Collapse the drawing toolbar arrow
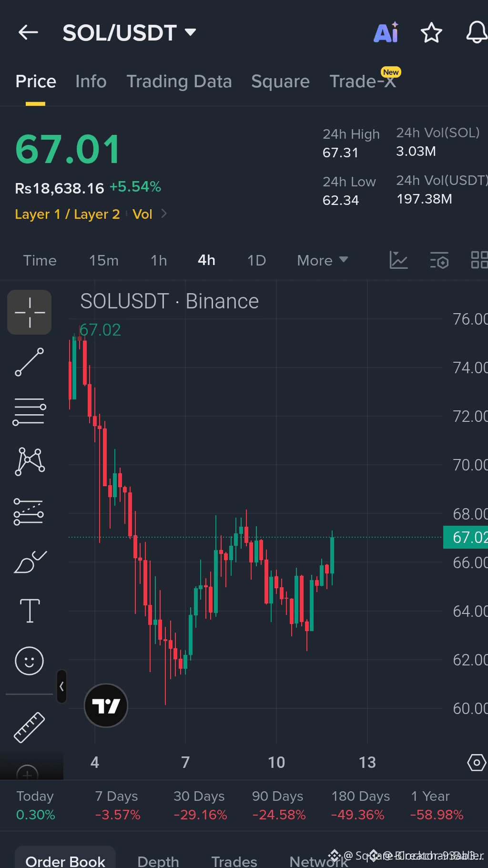 (x=61, y=686)
